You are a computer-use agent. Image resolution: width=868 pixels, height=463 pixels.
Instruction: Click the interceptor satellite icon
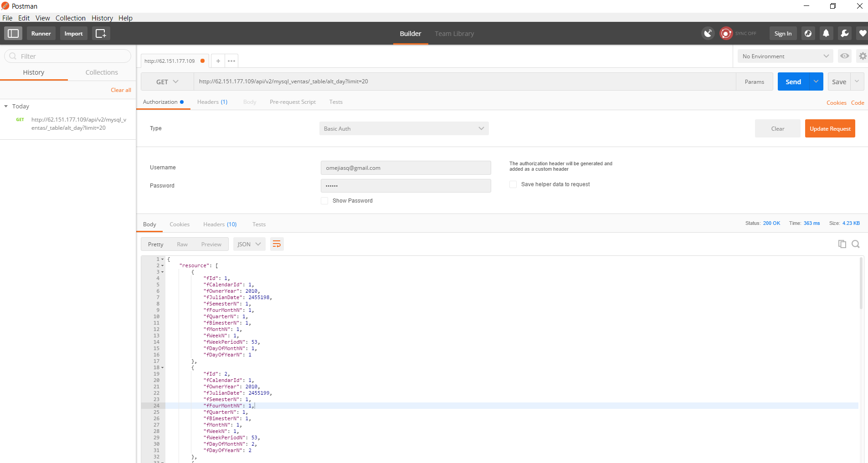coord(708,33)
